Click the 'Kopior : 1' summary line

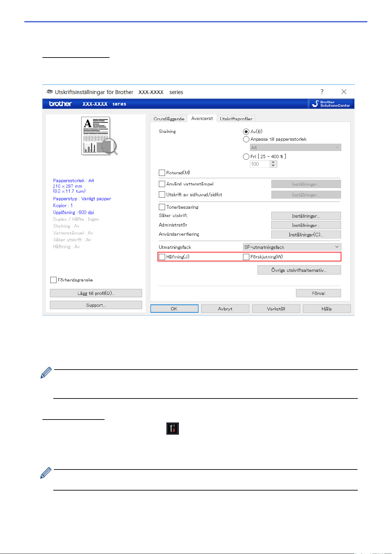point(63,205)
